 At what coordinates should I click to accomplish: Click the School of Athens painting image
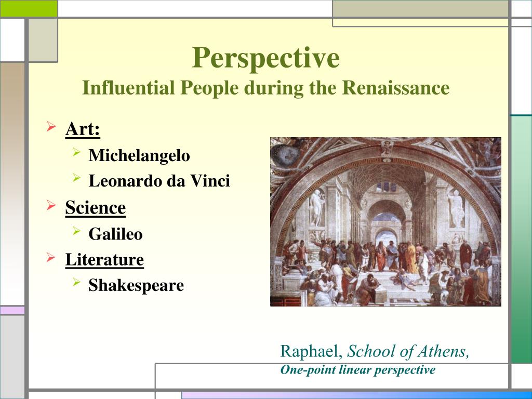coord(385,221)
